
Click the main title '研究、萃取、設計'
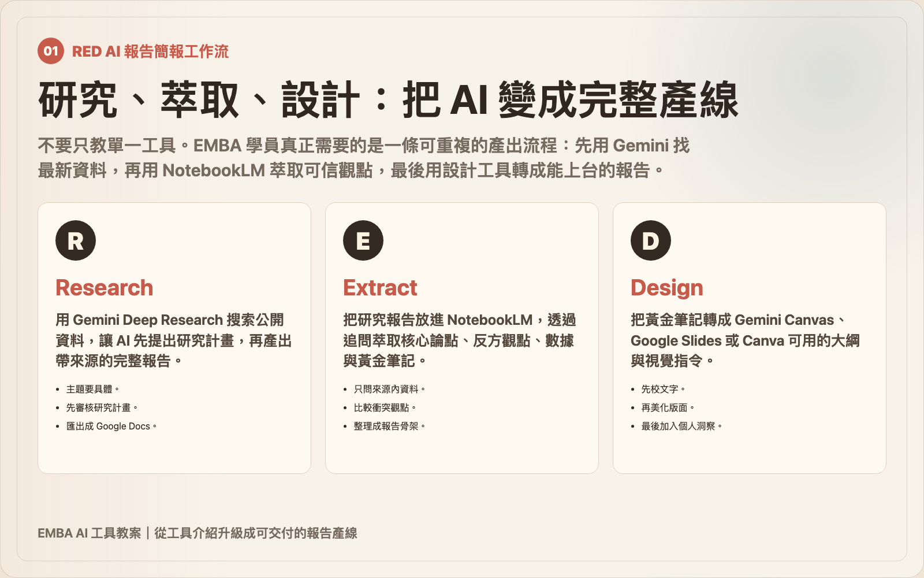tap(199, 101)
